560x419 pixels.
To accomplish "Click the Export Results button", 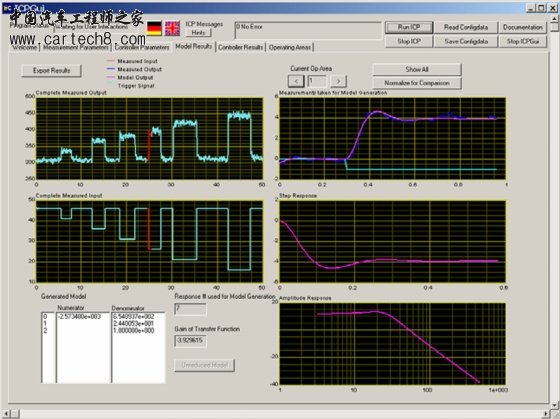I will pos(51,70).
